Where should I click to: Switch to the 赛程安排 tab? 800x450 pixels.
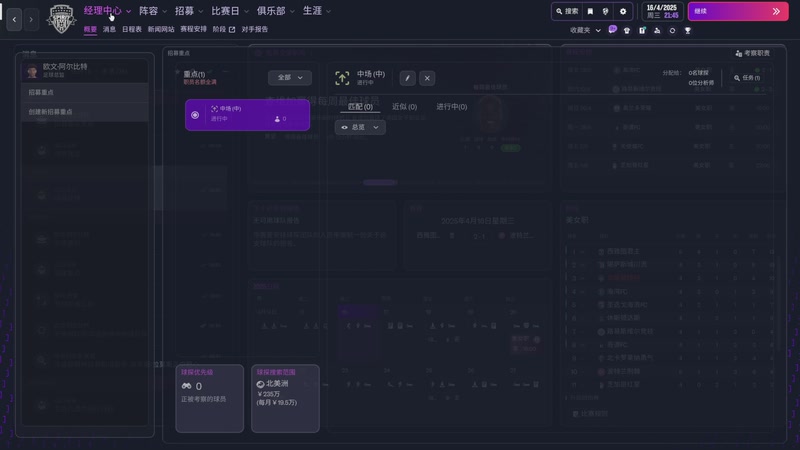tap(193, 30)
